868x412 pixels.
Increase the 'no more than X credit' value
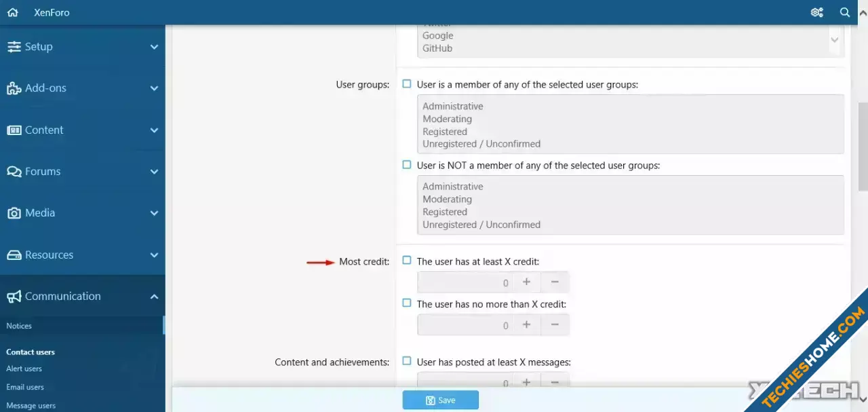pos(526,325)
